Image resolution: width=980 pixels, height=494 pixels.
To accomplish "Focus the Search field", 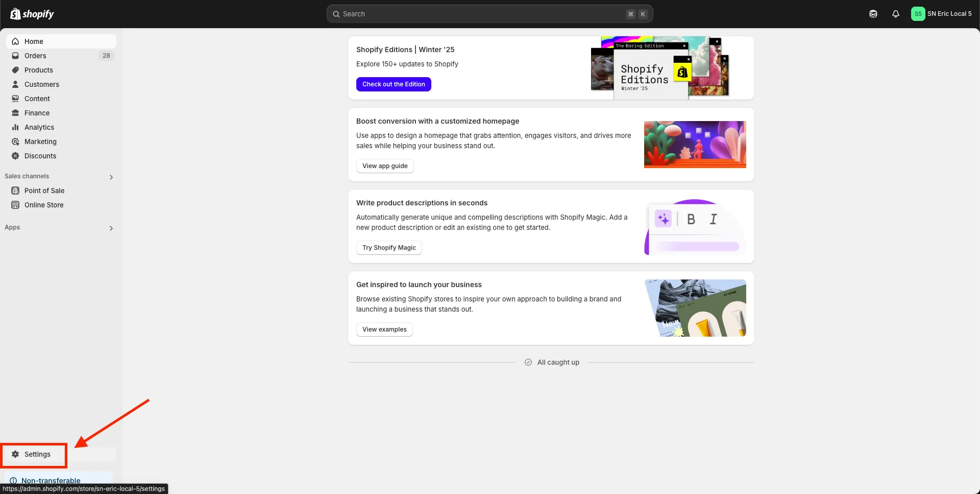I will point(490,14).
